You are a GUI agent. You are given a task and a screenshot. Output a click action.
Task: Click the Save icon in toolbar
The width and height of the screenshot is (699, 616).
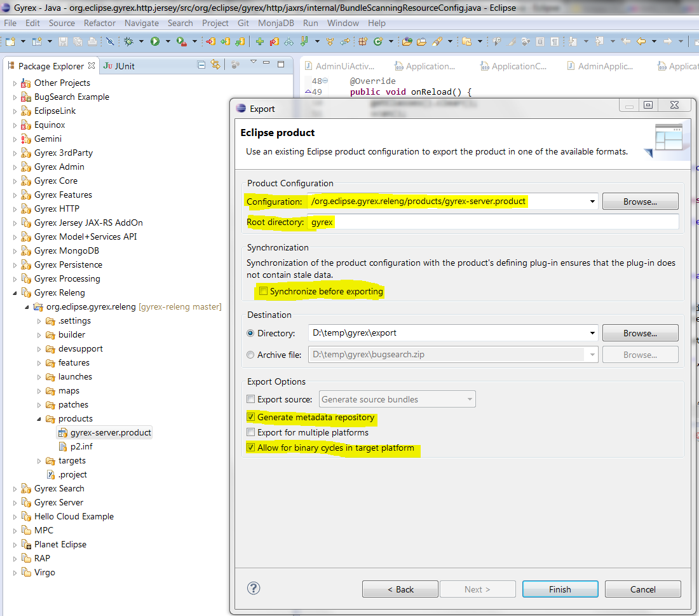tap(64, 41)
